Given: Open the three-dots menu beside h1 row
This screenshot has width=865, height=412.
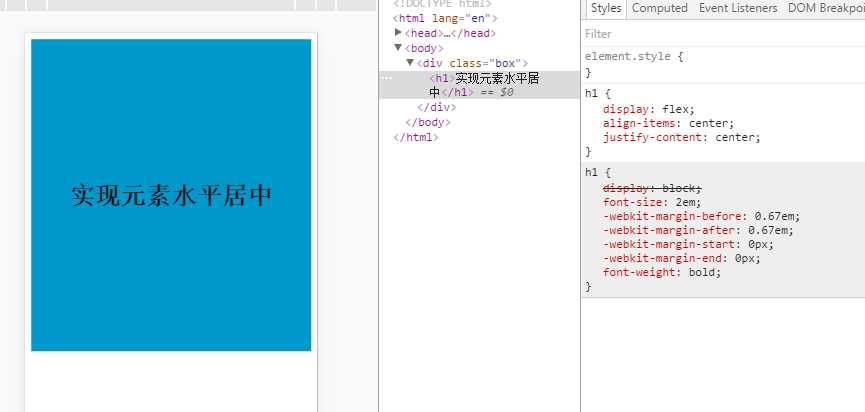Looking at the screenshot, I should [x=387, y=78].
